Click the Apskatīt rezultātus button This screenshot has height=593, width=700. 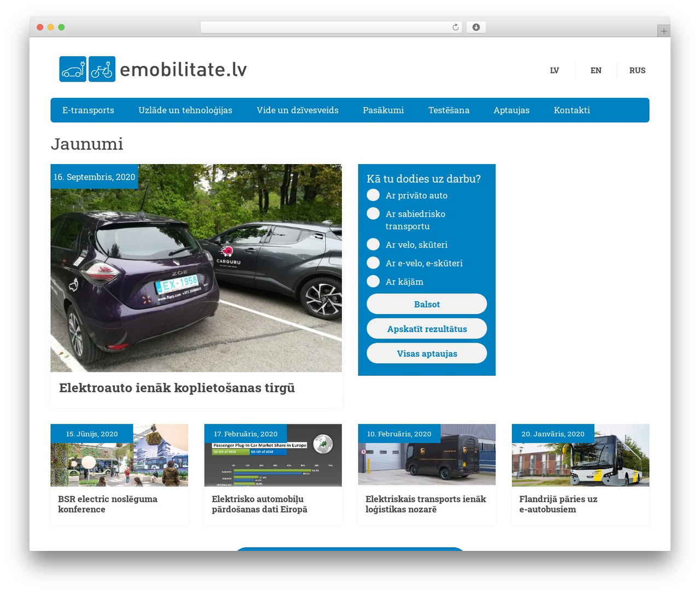[x=427, y=329]
